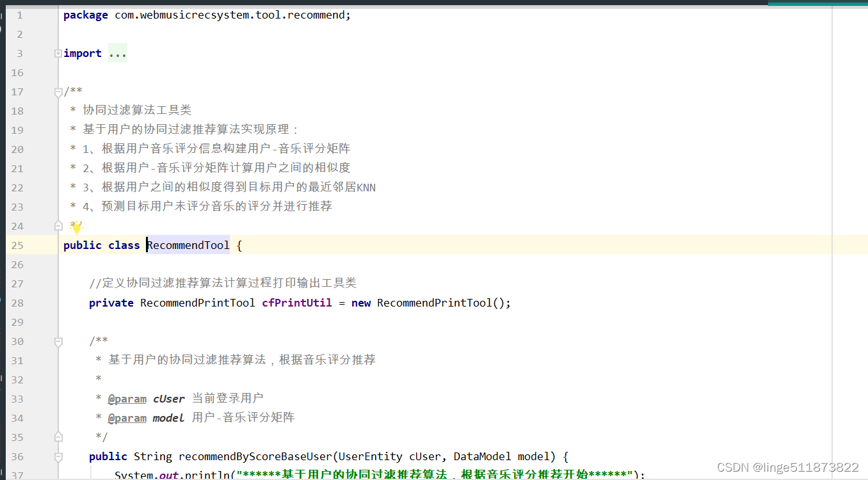This screenshot has width=868, height=480.
Task: Click the comment line '协同过滤算法工具类'
Action: 137,111
